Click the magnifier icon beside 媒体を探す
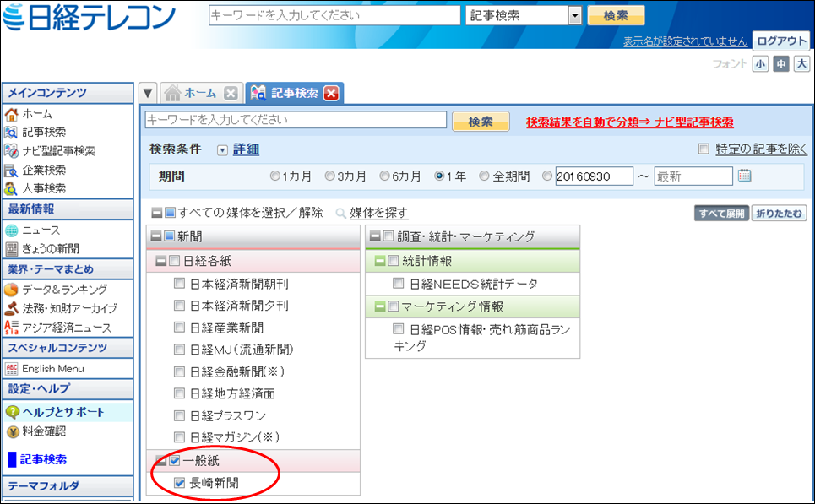Image resolution: width=815 pixels, height=504 pixels. pos(340,213)
